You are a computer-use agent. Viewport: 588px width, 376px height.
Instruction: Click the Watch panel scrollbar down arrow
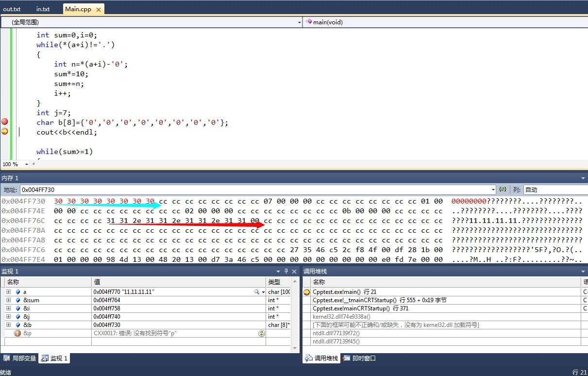point(294,348)
